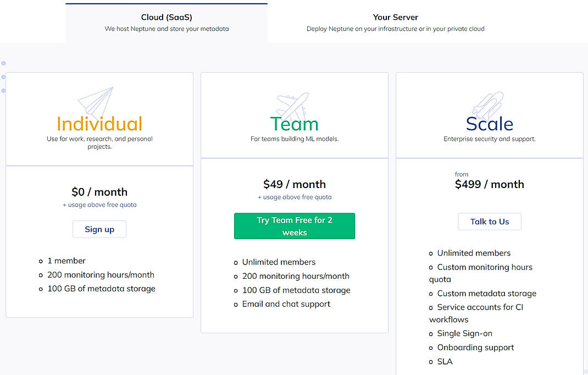
Task: Click the Sign up button
Action: [99, 229]
